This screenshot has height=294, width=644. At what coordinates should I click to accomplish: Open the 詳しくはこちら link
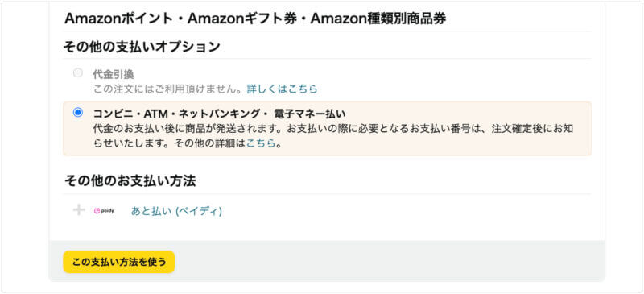click(x=283, y=89)
